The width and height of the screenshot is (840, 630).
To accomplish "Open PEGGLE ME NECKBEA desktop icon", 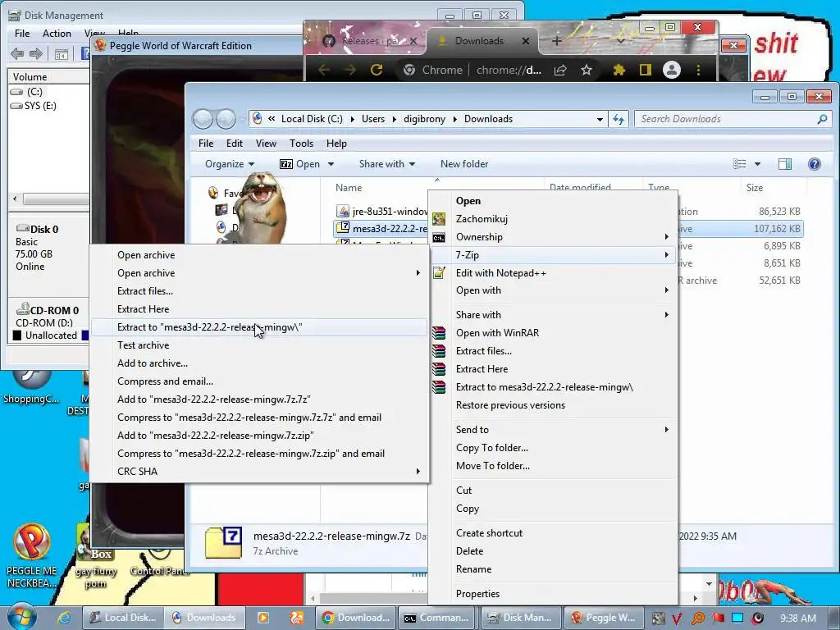I will click(x=32, y=555).
